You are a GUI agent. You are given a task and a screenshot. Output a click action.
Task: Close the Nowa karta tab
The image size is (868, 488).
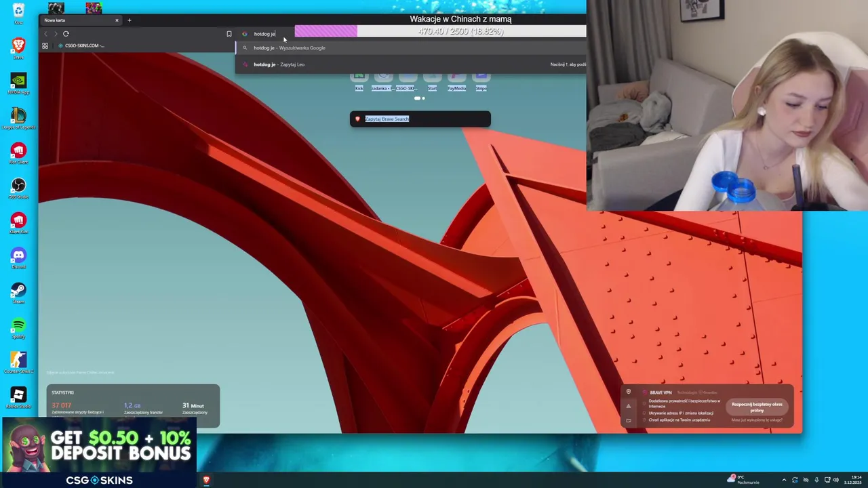(x=117, y=20)
